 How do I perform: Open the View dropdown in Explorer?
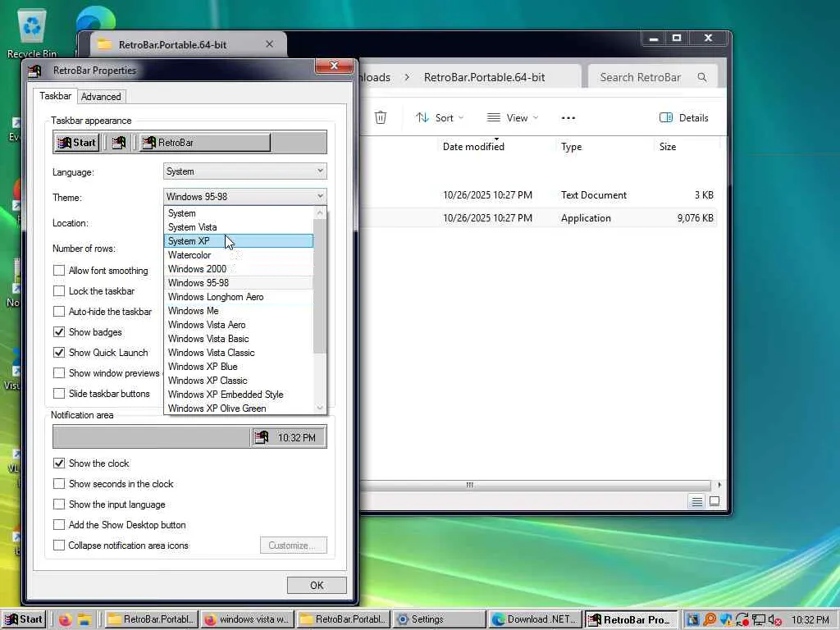point(512,118)
